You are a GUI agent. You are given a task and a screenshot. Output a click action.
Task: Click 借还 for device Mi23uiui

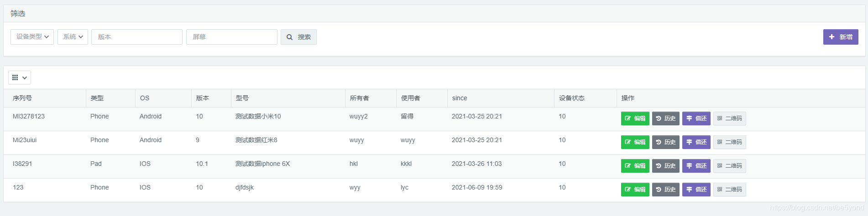click(696, 142)
